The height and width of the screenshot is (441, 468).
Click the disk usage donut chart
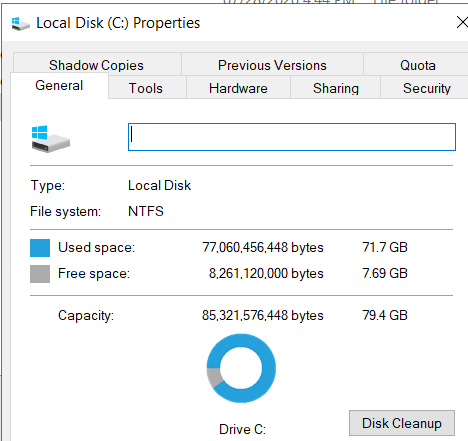[x=241, y=368]
